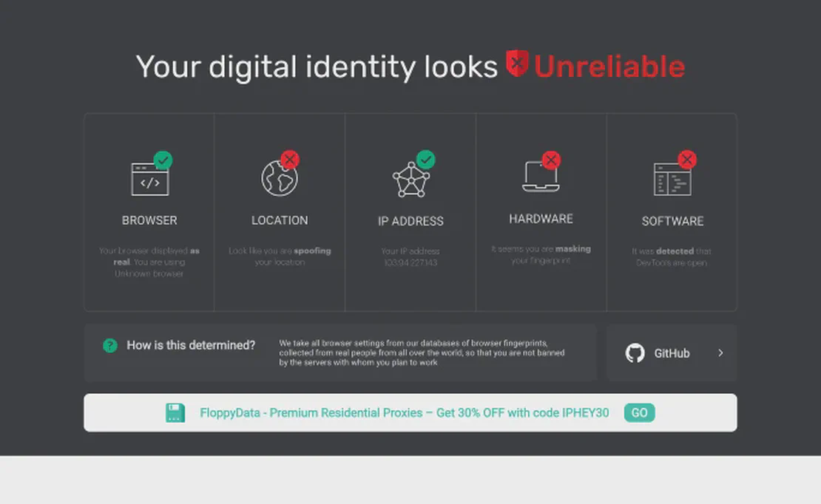The height and width of the screenshot is (504, 821).
Task: Click the displayed IP address number
Action: point(410,263)
